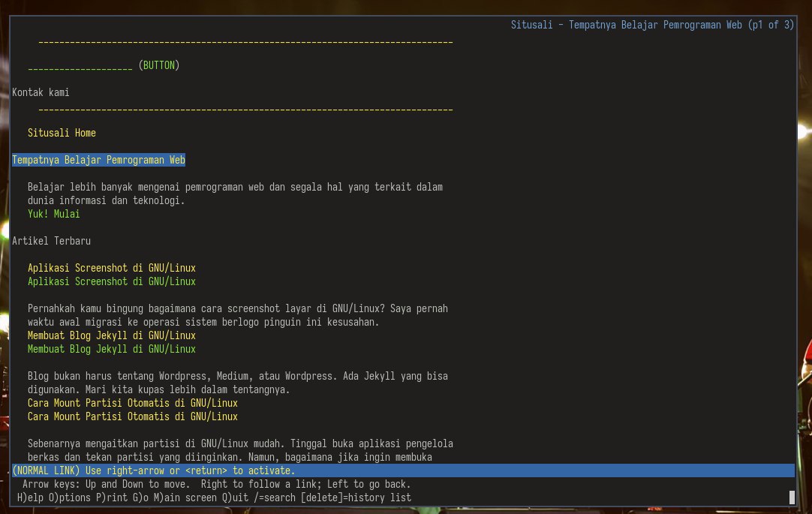
Task: Open the 'Situsali Home' link
Action: click(62, 133)
